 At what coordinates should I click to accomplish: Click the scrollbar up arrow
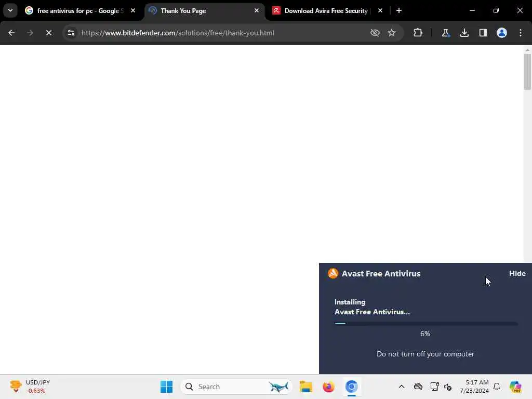[x=527, y=50]
